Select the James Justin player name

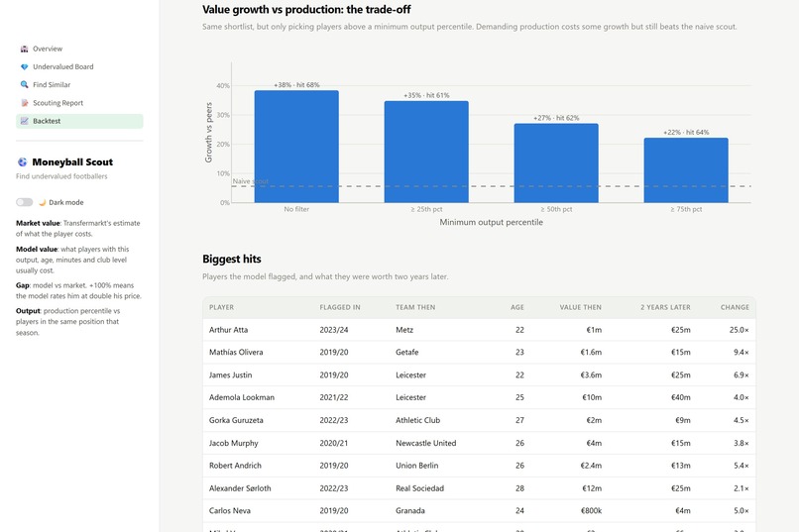tap(230, 375)
